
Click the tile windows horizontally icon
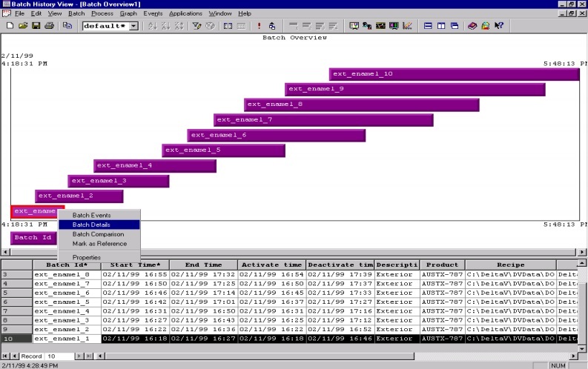coord(428,26)
